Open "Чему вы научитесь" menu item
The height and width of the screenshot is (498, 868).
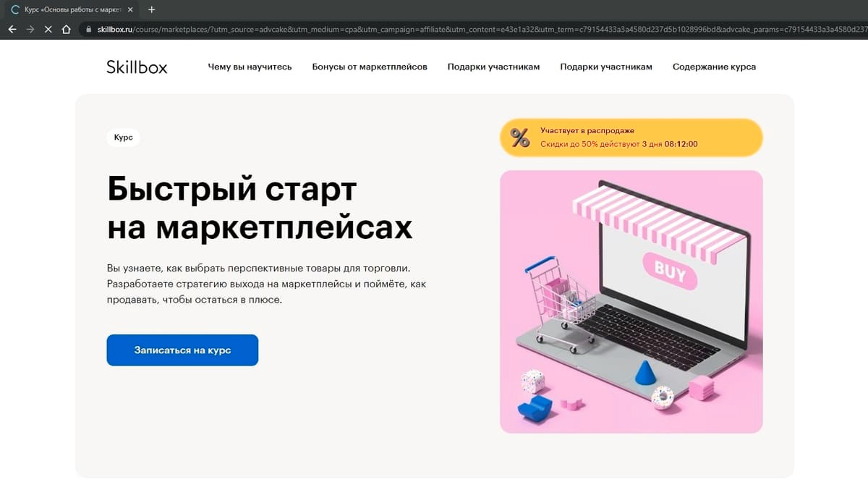[x=250, y=67]
